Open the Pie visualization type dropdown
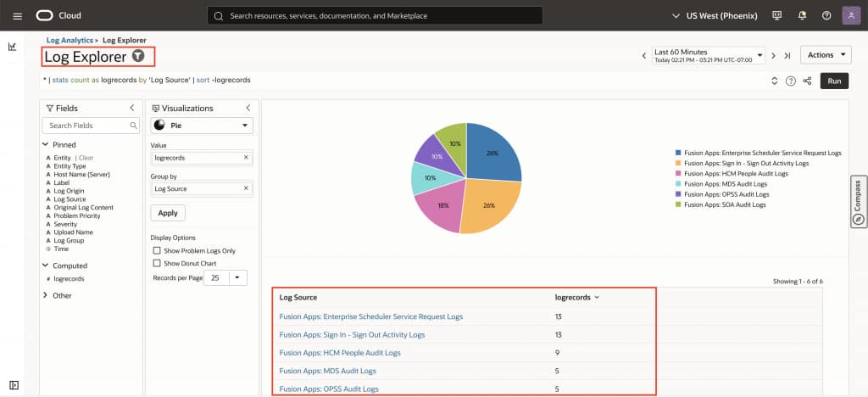Viewport: 868px width, 397px height. click(202, 126)
